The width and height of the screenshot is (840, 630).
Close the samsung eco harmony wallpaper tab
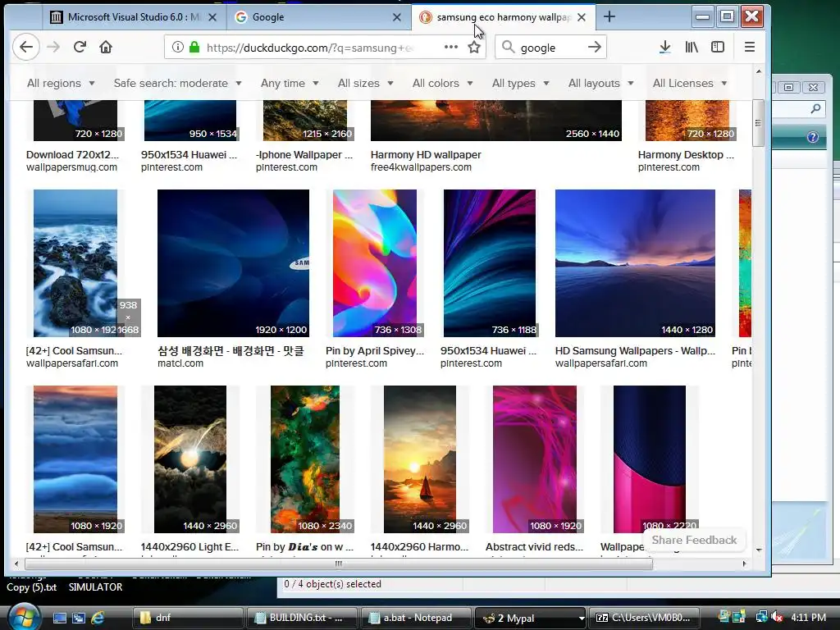582,17
